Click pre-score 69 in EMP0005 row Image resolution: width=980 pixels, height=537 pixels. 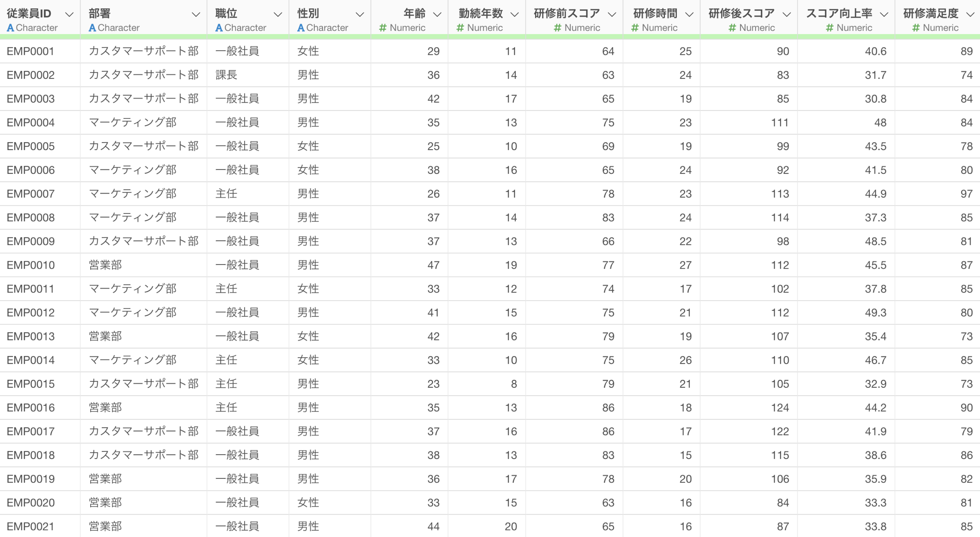(x=574, y=146)
